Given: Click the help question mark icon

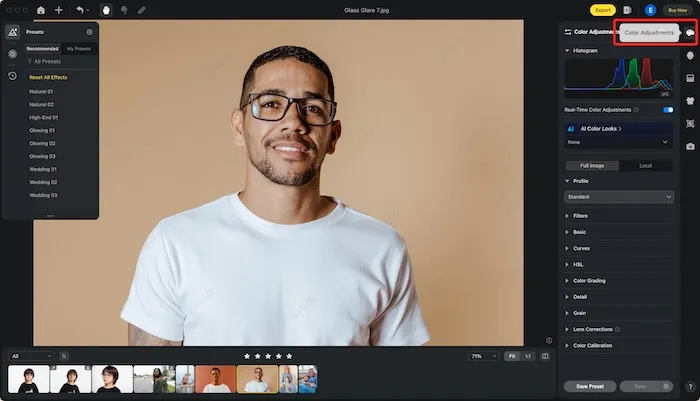Looking at the screenshot, I should pyautogui.click(x=690, y=387).
